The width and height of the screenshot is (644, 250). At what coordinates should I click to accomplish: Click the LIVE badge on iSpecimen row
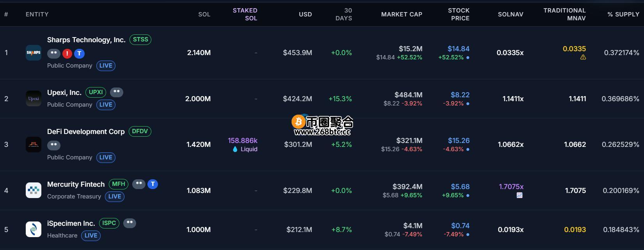[91, 236]
